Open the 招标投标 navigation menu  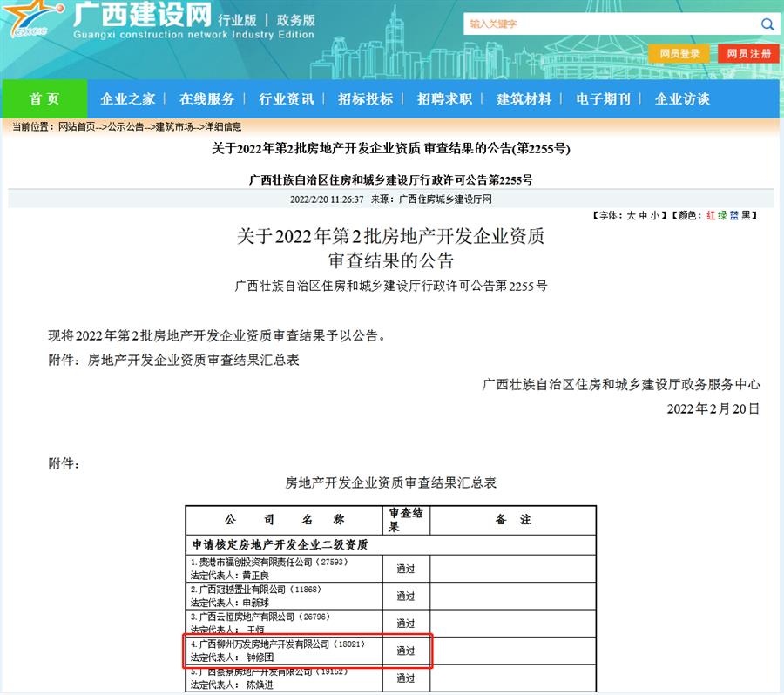(x=366, y=99)
